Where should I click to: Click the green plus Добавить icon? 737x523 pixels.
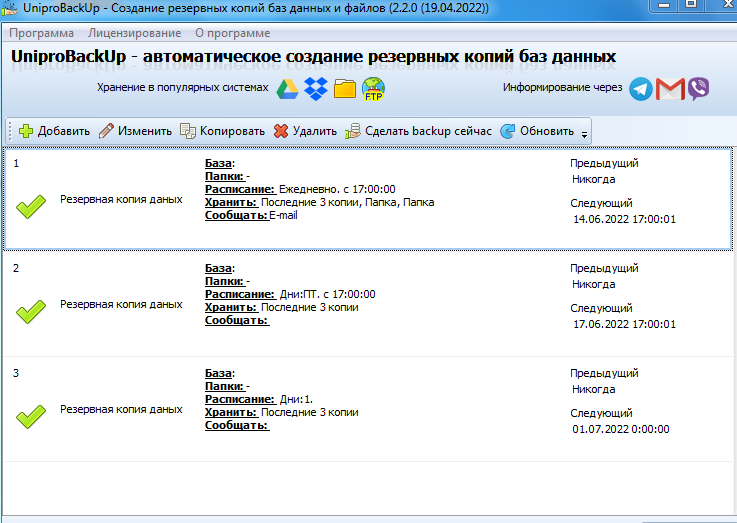26,131
